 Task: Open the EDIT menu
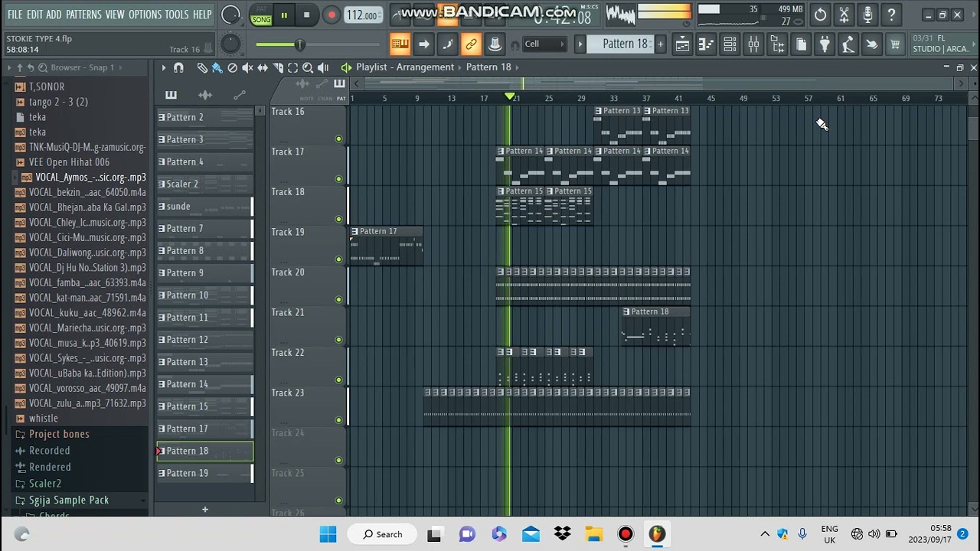34,15
